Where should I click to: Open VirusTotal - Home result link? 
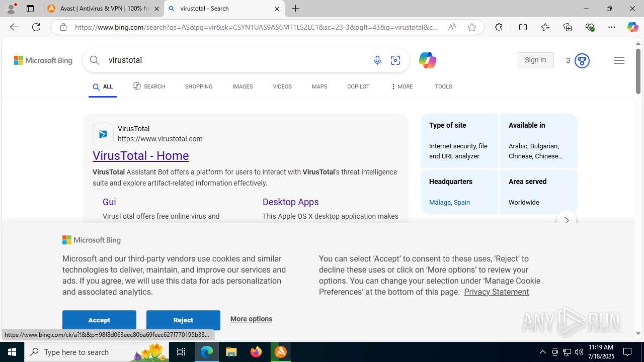141,156
